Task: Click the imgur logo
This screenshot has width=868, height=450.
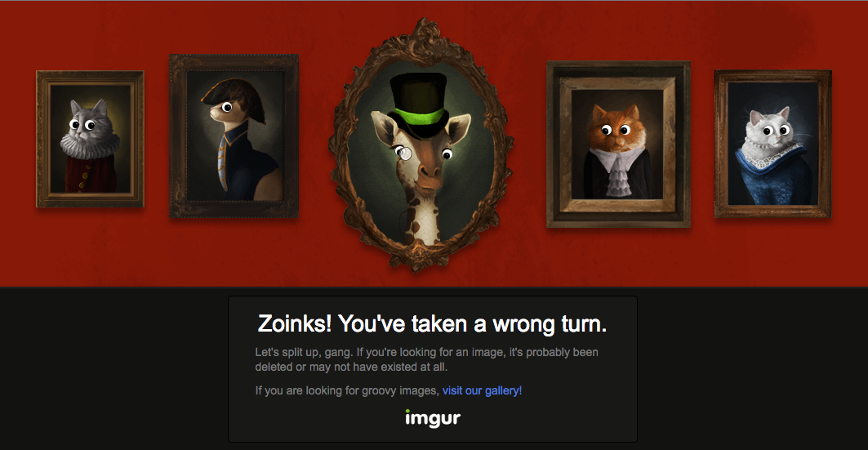Action: click(x=432, y=418)
